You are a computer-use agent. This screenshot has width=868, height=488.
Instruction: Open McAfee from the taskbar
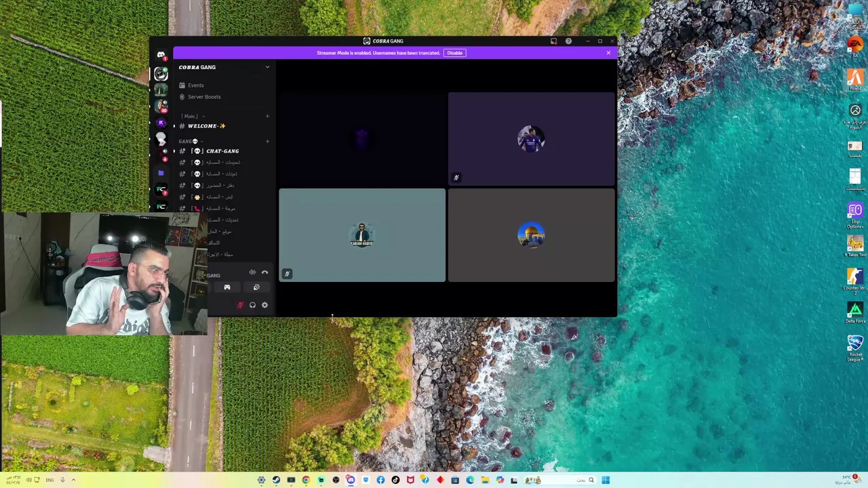[x=410, y=480]
